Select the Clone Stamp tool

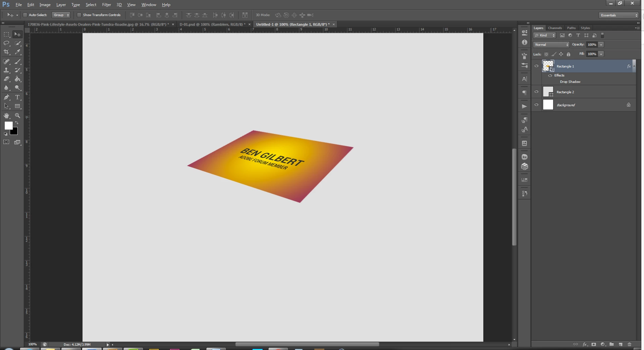[x=6, y=70]
